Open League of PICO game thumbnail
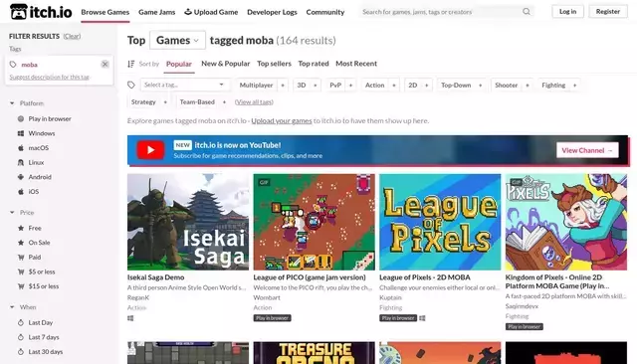 click(315, 222)
